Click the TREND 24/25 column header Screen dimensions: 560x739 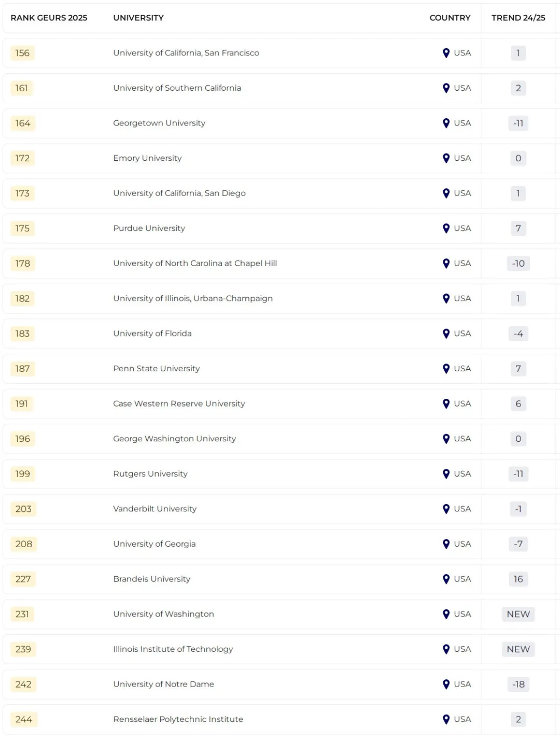pos(518,18)
